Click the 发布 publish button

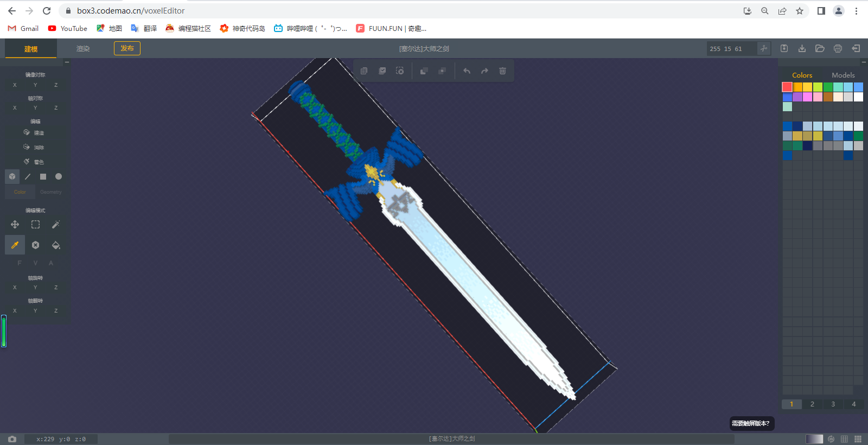click(127, 48)
